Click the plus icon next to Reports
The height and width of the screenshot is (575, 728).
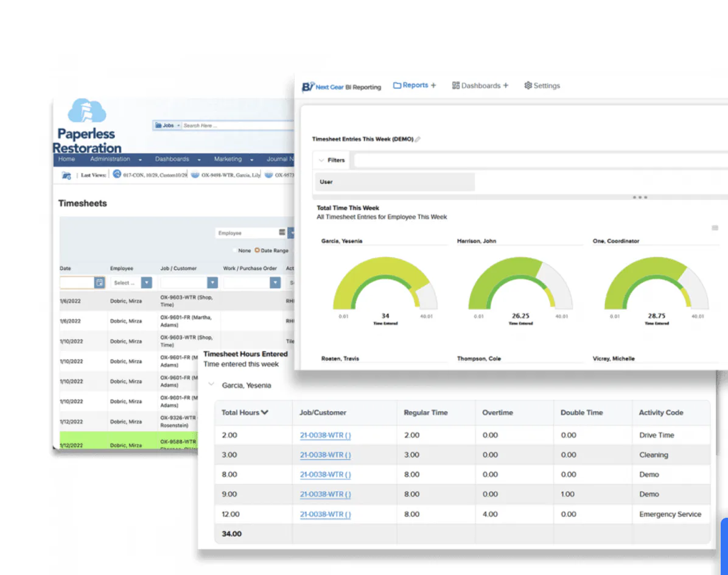click(x=433, y=85)
